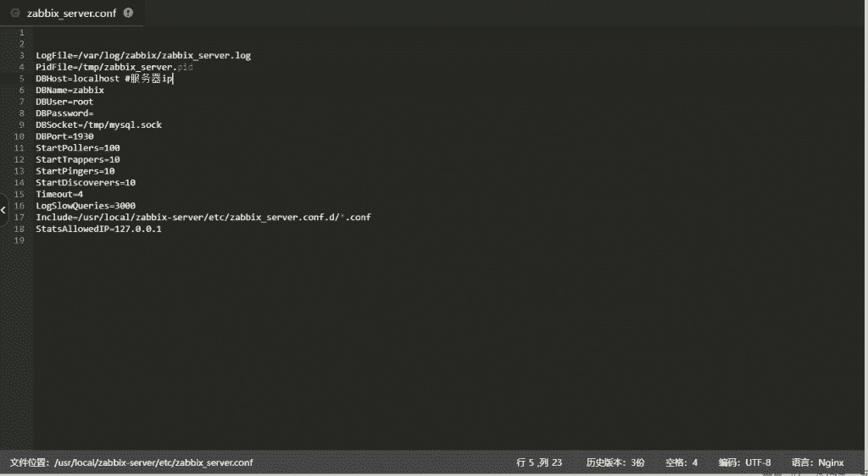Change the 编码: UTF-8 encoding setting
This screenshot has height=476, width=868.
(744, 462)
